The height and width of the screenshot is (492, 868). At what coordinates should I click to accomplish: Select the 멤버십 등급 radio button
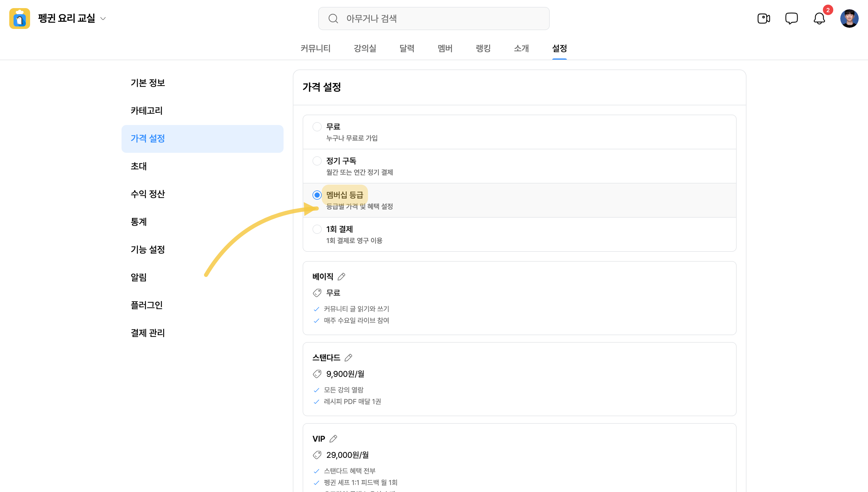point(317,195)
